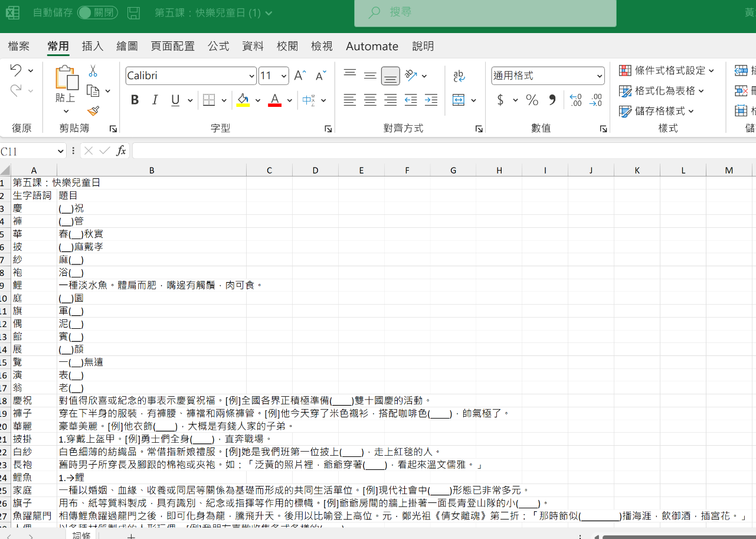Expand the font size dropdown

pyautogui.click(x=284, y=76)
